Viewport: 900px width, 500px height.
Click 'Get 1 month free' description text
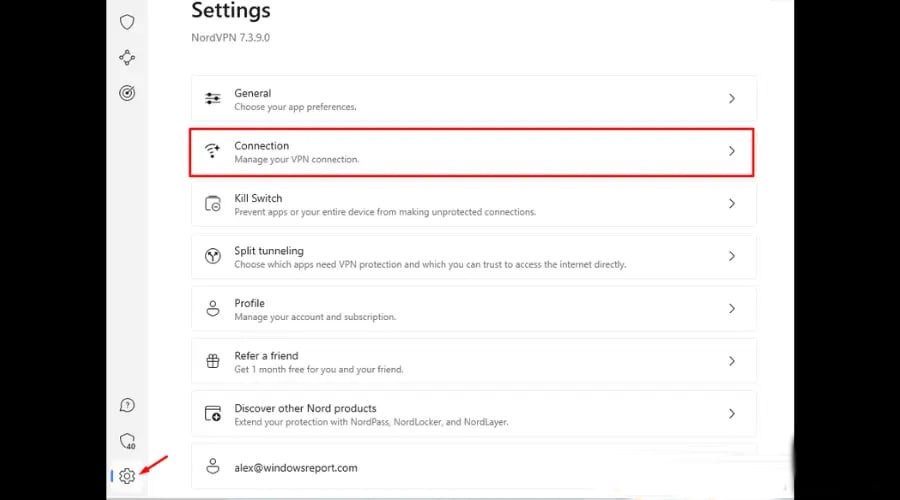pos(319,370)
